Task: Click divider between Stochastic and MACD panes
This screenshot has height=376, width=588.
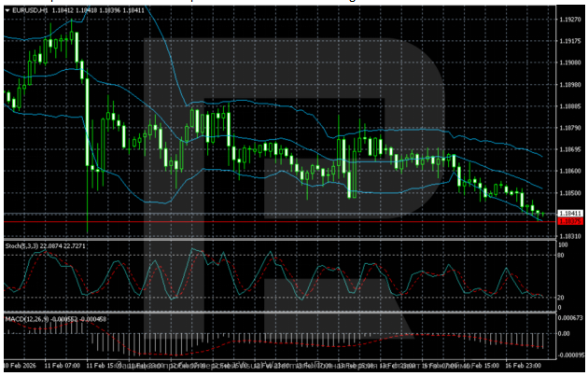Action: (x=280, y=313)
